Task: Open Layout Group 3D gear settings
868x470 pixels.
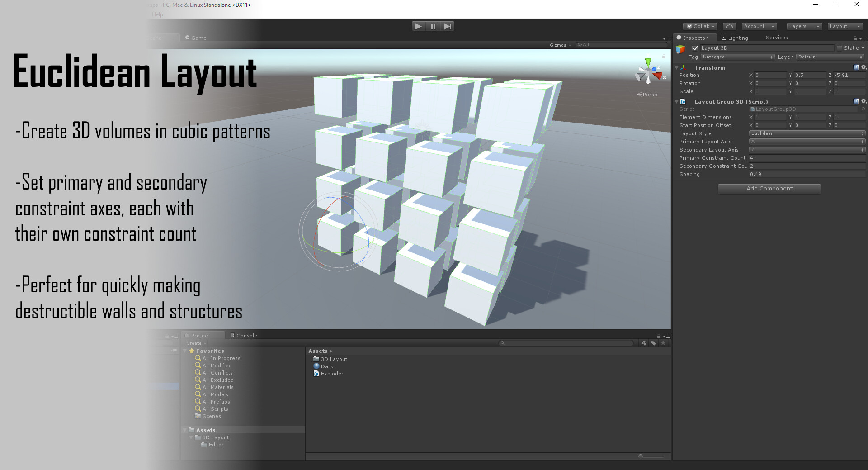Action: pyautogui.click(x=863, y=101)
